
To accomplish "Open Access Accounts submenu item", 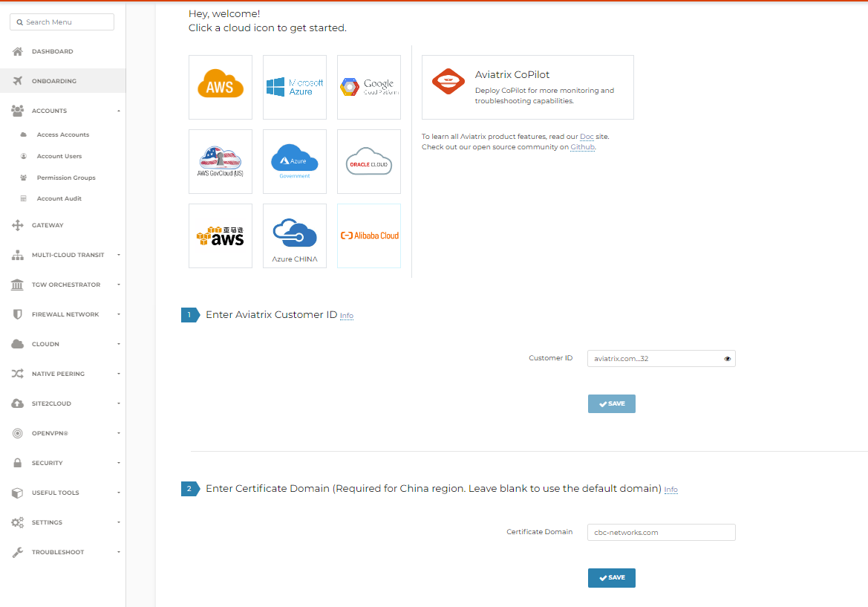I will (x=63, y=134).
